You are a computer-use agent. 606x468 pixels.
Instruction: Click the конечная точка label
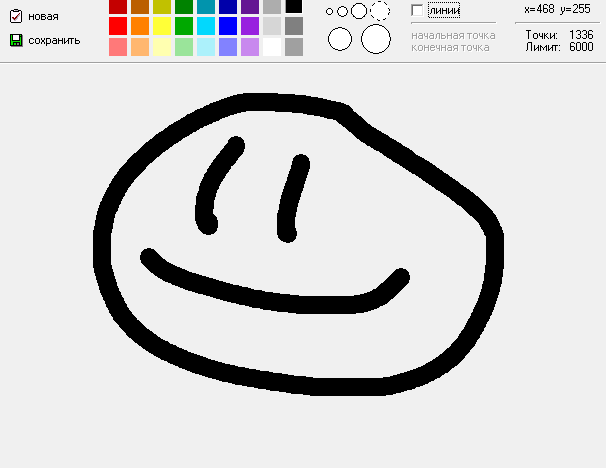click(x=450, y=48)
